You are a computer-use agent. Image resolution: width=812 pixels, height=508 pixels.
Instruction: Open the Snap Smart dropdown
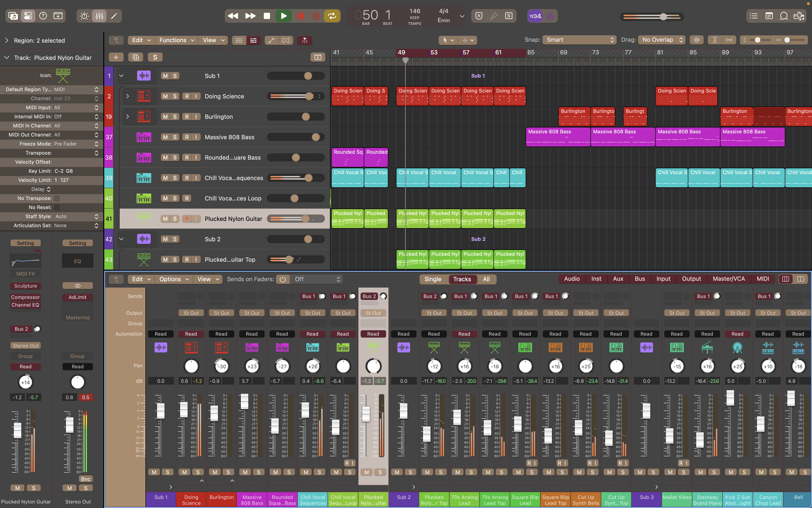click(x=580, y=40)
